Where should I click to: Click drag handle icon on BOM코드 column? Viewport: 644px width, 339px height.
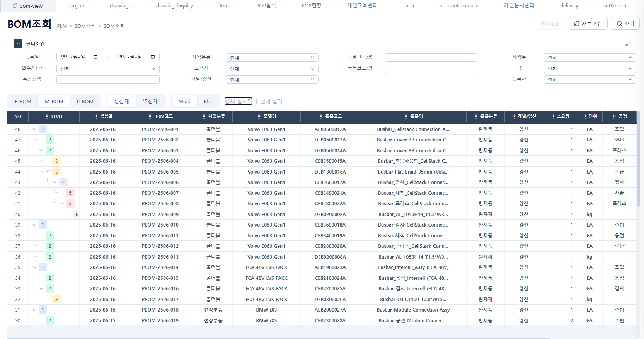point(150,116)
